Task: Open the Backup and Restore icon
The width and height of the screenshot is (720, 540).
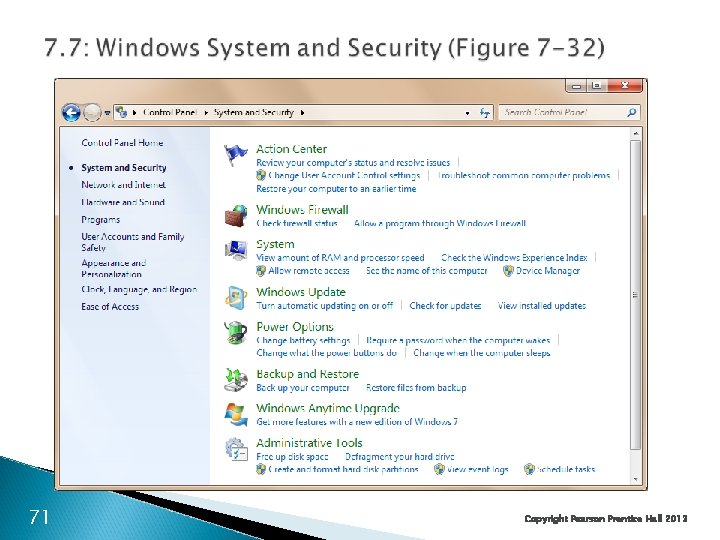Action: click(x=236, y=380)
